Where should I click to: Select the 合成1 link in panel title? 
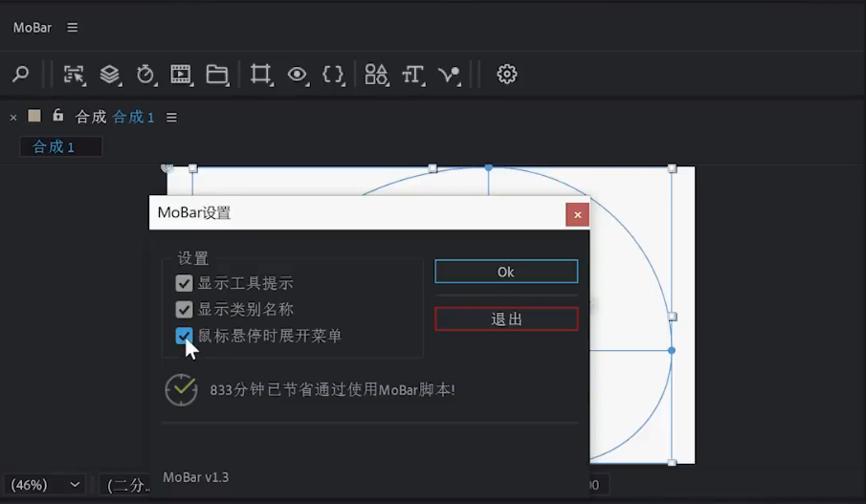[x=133, y=117]
